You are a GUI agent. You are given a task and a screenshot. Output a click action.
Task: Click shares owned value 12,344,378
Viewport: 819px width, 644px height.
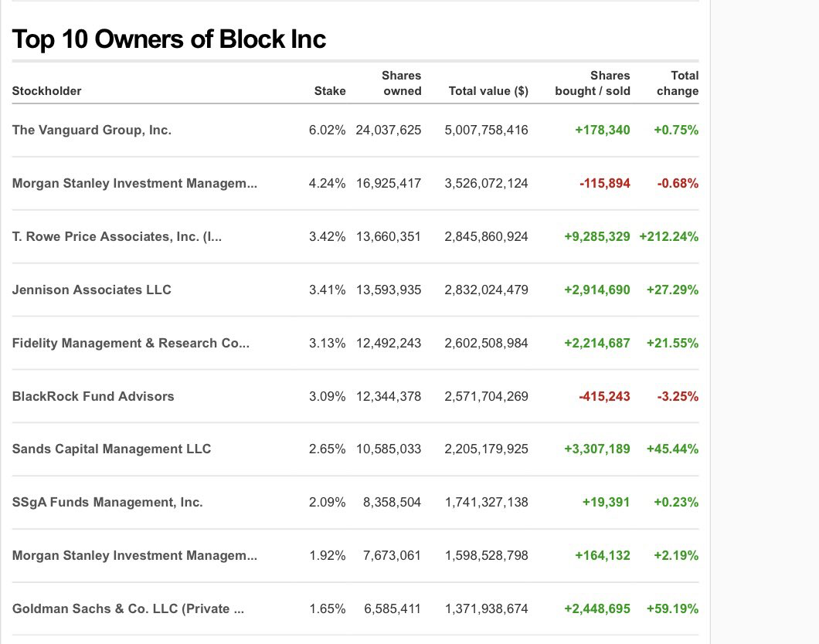[x=389, y=396]
